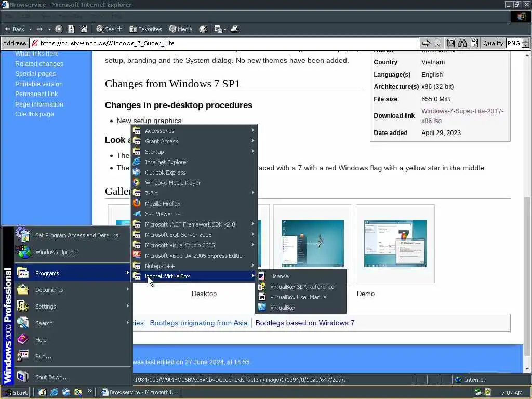Screen dimensions: 532x399
Task: Open Windows Update from Start menu
Action: pos(72,252)
